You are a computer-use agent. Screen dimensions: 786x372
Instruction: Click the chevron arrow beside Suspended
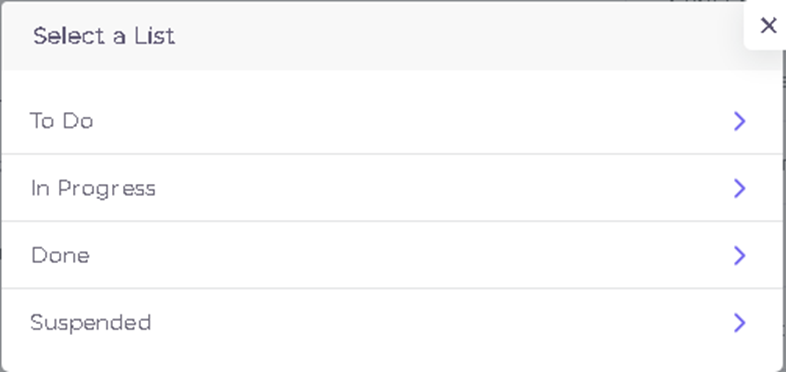coord(740,323)
